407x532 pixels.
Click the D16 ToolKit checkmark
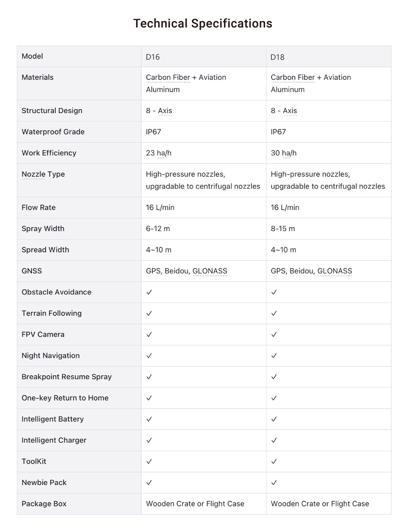(x=149, y=461)
